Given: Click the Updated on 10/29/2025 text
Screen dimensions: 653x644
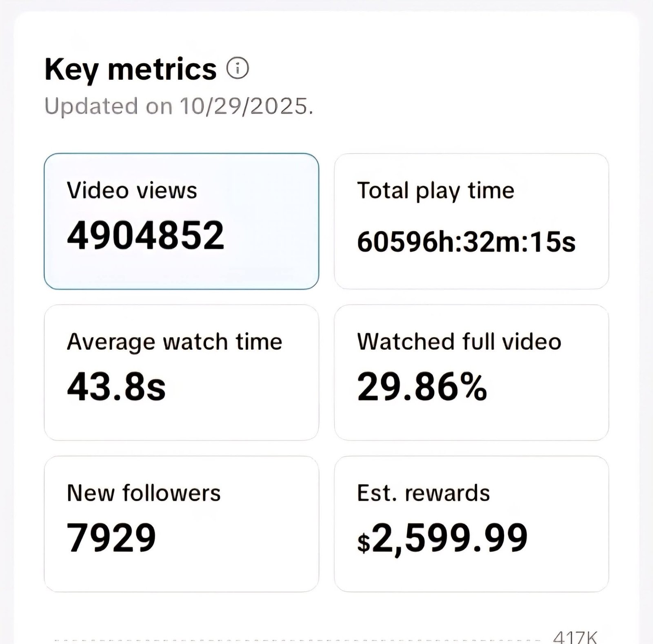Looking at the screenshot, I should pos(180,106).
